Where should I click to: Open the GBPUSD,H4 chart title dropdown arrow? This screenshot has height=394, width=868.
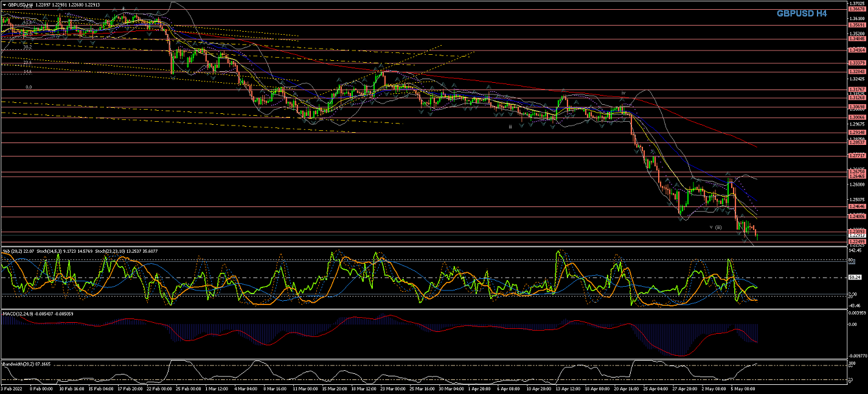(4, 4)
